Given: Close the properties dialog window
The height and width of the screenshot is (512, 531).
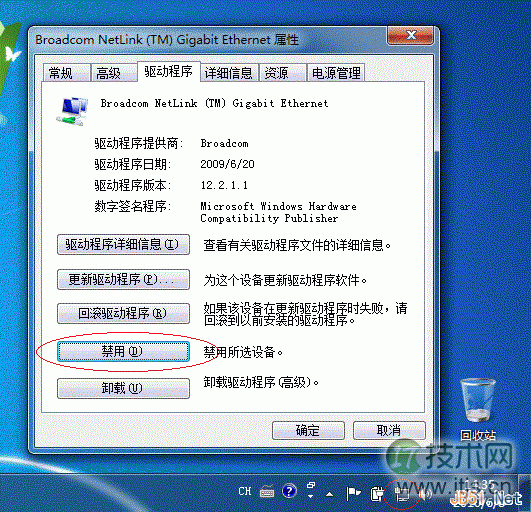Looking at the screenshot, I should [410, 35].
